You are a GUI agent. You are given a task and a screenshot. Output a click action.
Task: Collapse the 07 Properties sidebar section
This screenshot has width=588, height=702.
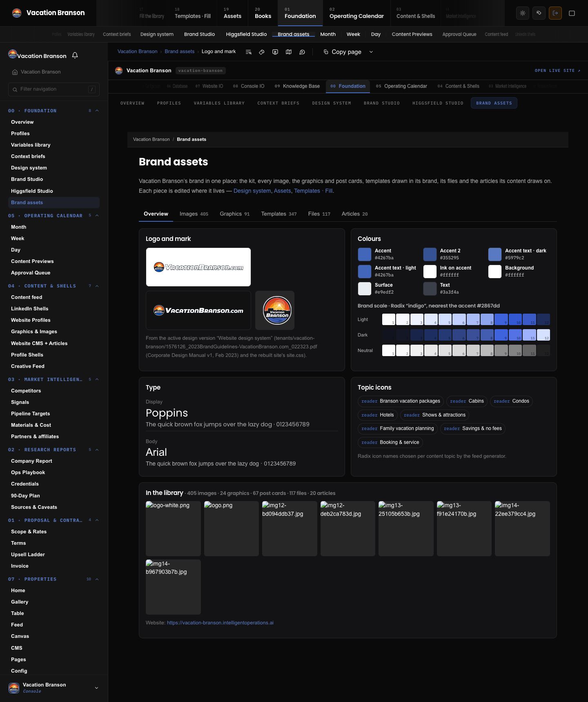[x=97, y=579]
